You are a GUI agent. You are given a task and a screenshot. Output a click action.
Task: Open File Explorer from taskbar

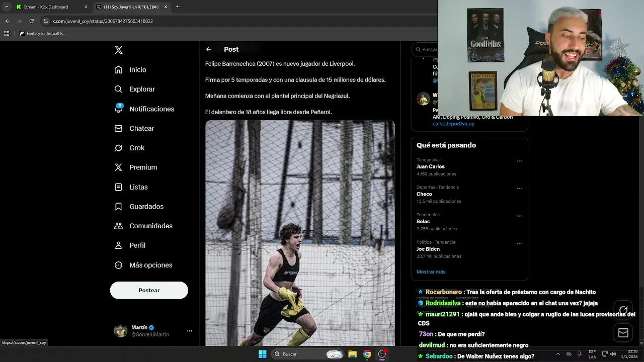[x=352, y=354]
